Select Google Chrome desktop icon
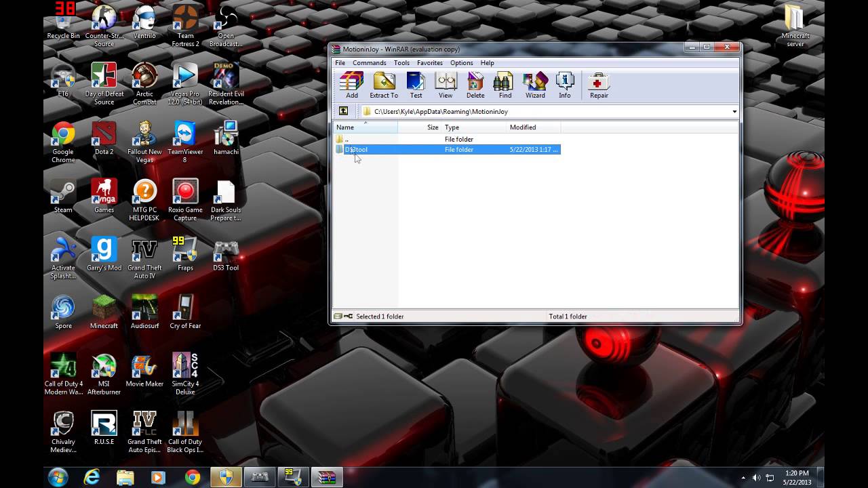868x488 pixels. click(x=63, y=142)
